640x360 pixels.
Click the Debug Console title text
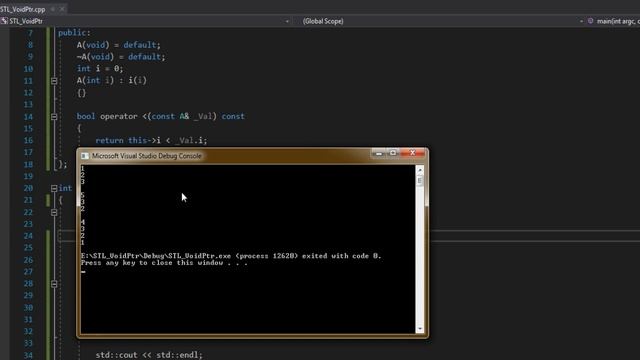pos(147,156)
